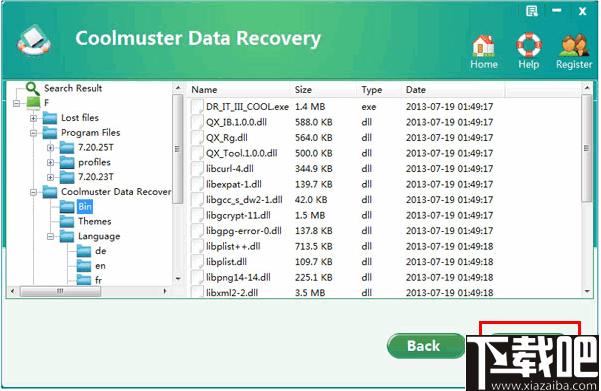The image size is (601, 391).
Task: Select the libgcc_s_dw2-1.dll file name
Action: (x=245, y=200)
